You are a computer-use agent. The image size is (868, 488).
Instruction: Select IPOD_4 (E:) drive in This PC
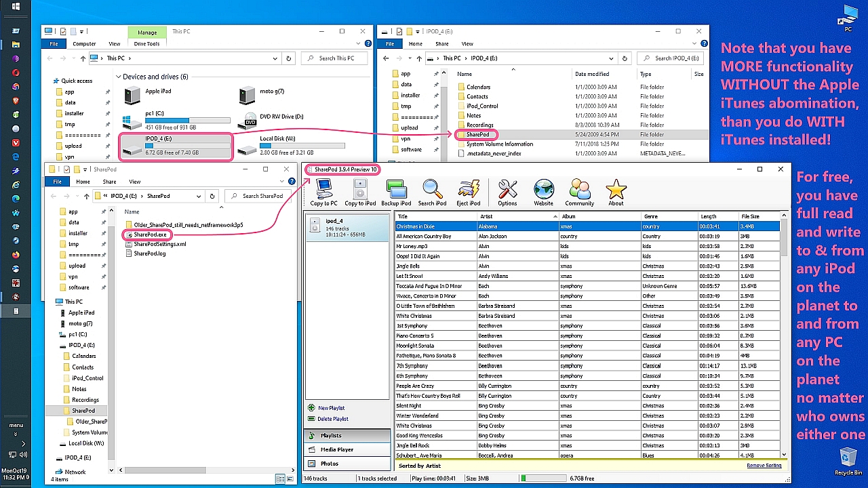pyautogui.click(x=176, y=146)
